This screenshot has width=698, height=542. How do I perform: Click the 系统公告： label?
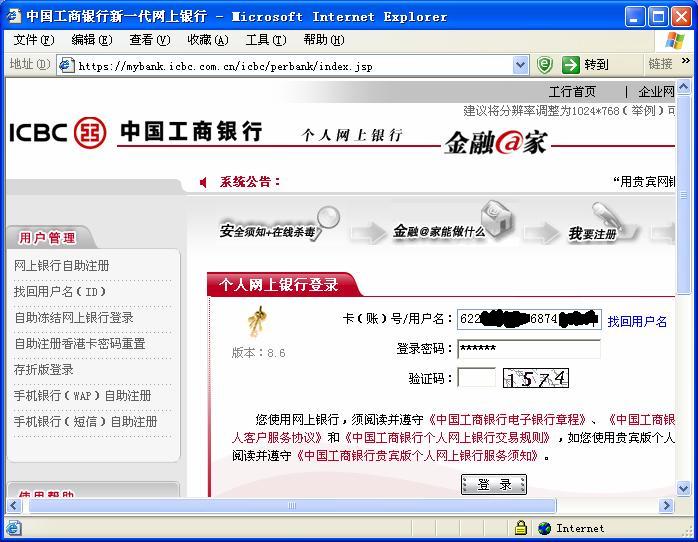250,182
